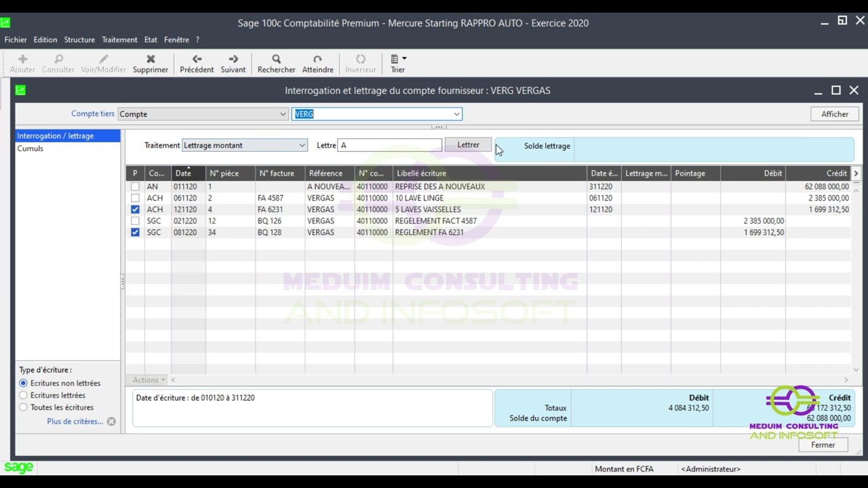Tick the checkbox for REPRISE DES A NOUVEAUX row

(135, 186)
